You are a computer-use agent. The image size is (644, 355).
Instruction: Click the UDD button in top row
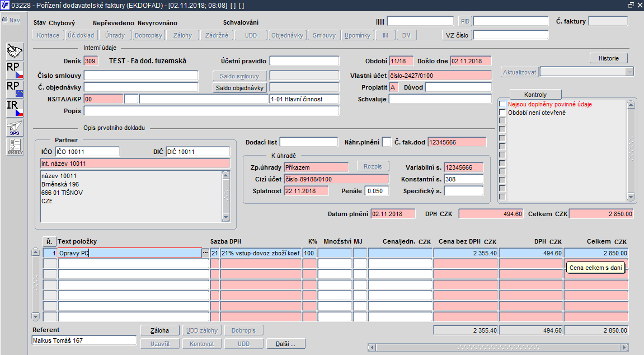[251, 35]
